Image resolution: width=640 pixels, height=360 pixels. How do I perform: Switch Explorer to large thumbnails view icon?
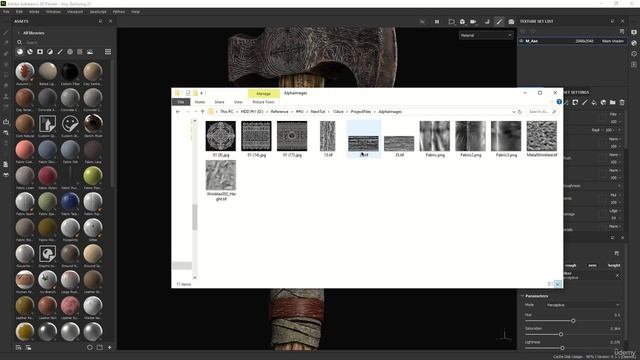(558, 284)
